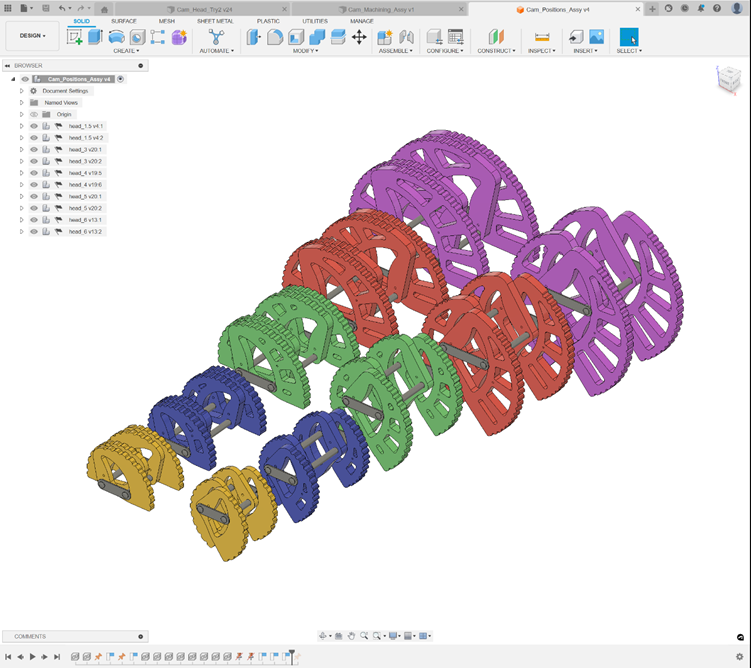Open the Cam_Machining_Assy v1 document tab
Screen dimensions: 751x668
pyautogui.click(x=381, y=8)
